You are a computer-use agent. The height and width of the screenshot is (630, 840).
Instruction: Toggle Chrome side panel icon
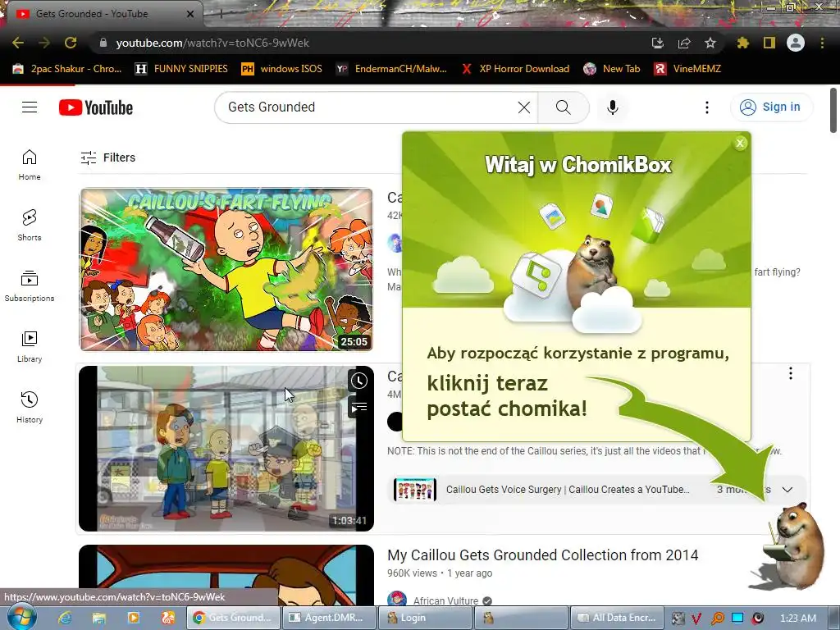[769, 43]
